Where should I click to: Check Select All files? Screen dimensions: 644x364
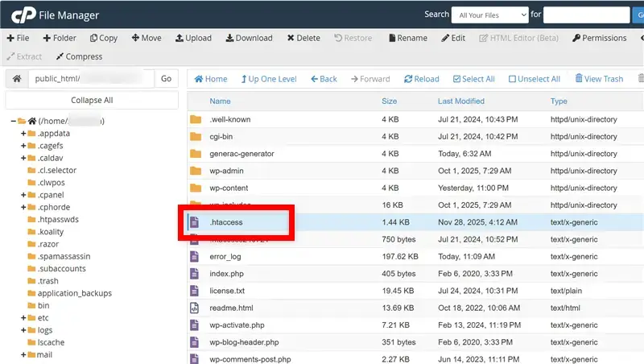coord(473,79)
